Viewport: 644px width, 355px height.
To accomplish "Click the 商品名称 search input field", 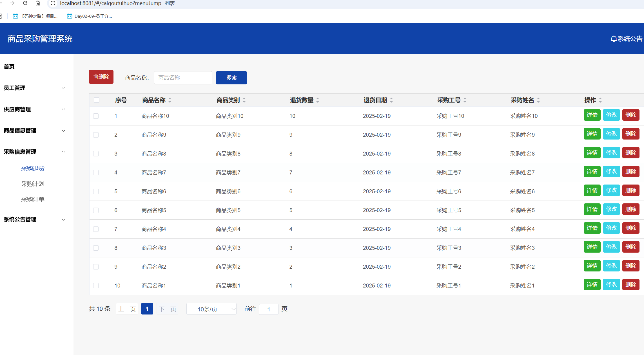I will click(183, 78).
